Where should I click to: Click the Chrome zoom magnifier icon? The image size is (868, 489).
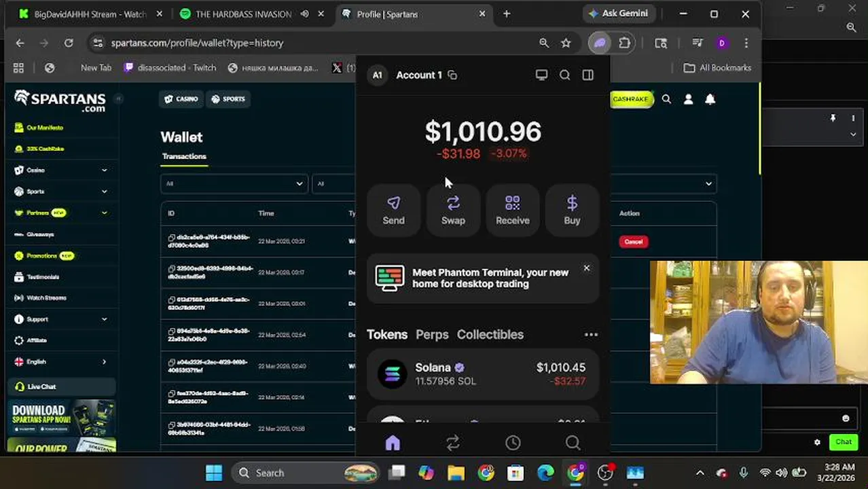[x=544, y=43]
